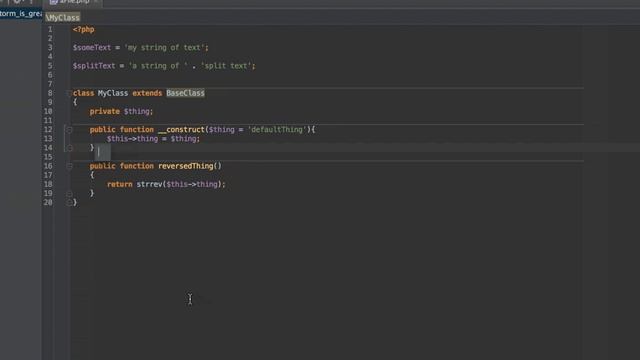
Task: Click the 'defaultThing' string default value
Action: point(277,130)
